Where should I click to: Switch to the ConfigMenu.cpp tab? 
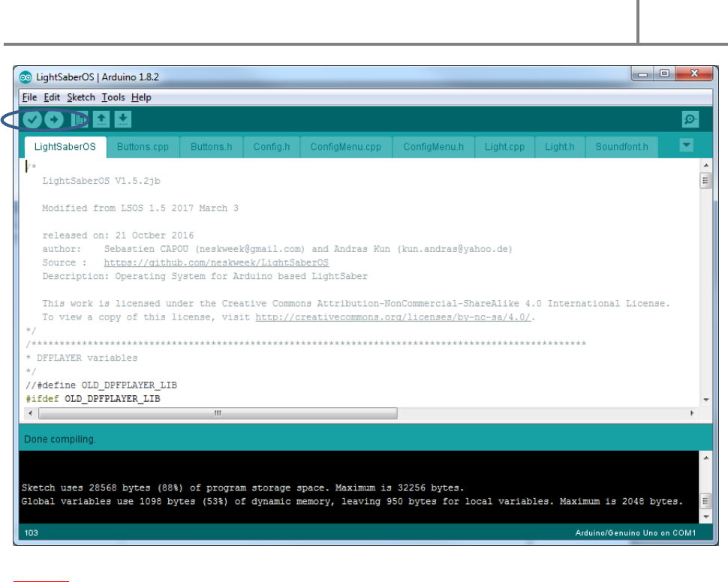[346, 147]
